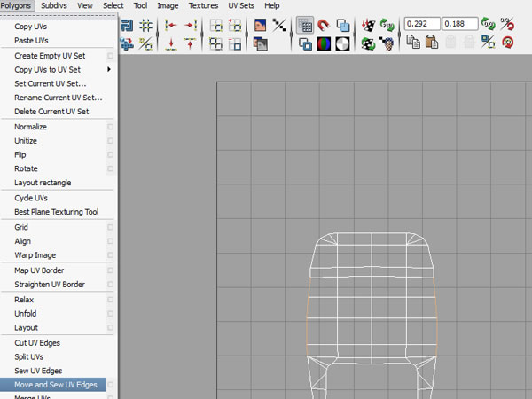Display RGB channels sphere icon
Viewport: 532px width, 399px height.
click(324, 44)
